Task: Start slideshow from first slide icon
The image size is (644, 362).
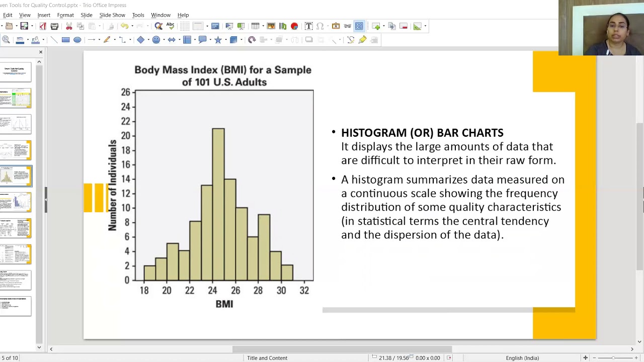Action: (x=229, y=26)
